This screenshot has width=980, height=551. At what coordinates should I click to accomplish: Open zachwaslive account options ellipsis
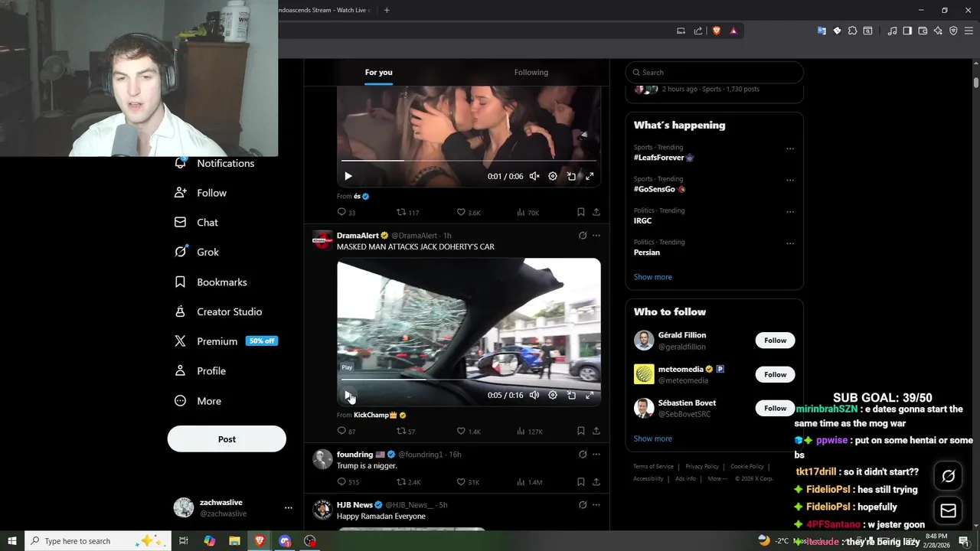pos(288,507)
